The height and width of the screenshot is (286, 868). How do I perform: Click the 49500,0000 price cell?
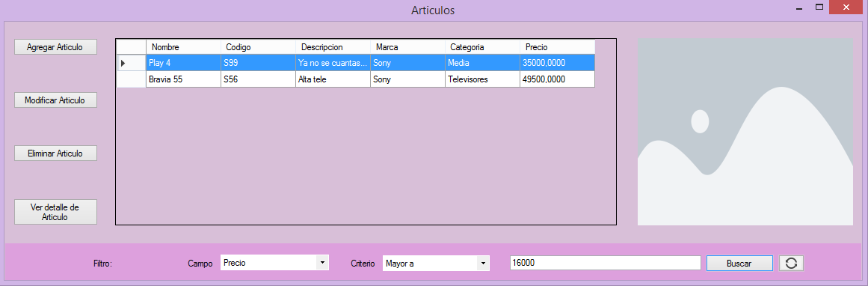[x=557, y=79]
